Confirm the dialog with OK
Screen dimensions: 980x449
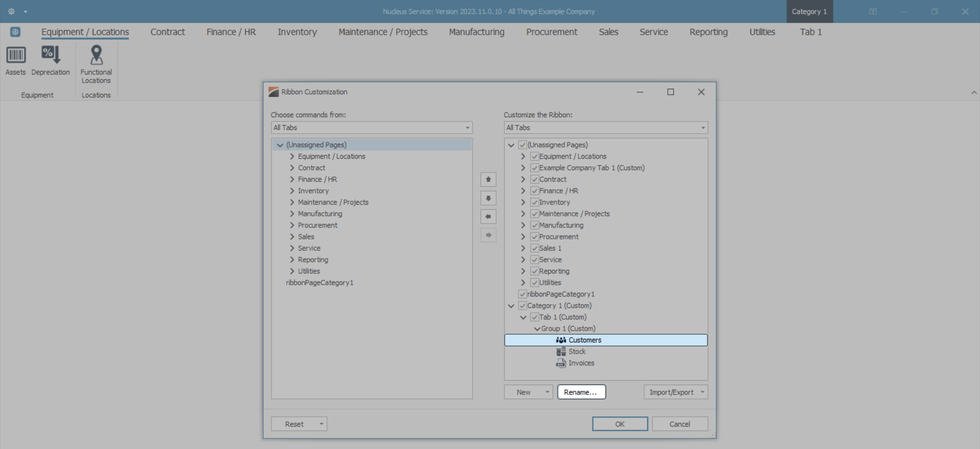620,424
